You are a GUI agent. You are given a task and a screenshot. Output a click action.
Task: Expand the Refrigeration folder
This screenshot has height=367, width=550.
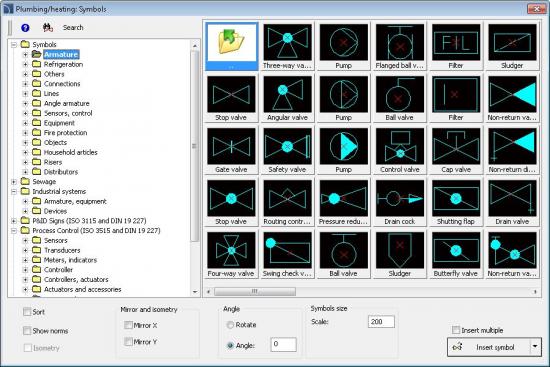25,64
